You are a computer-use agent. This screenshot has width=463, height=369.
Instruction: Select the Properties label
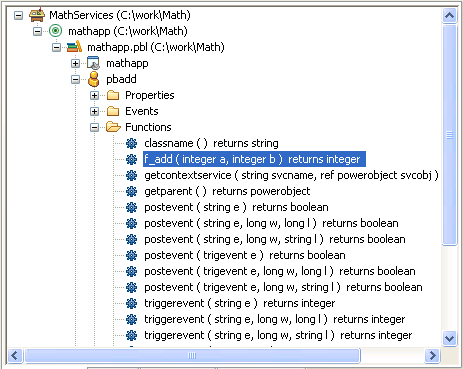[x=150, y=95]
